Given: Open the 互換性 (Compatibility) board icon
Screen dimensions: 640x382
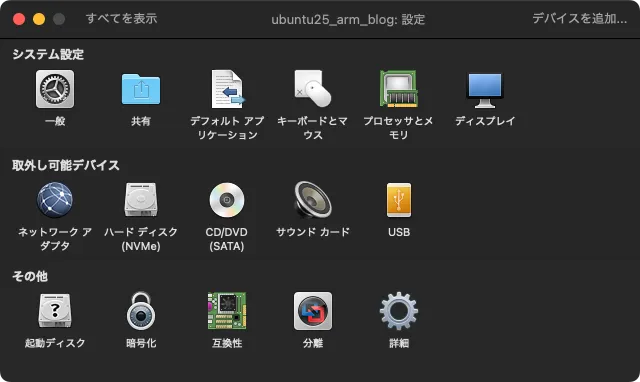Looking at the screenshot, I should pos(227,311).
